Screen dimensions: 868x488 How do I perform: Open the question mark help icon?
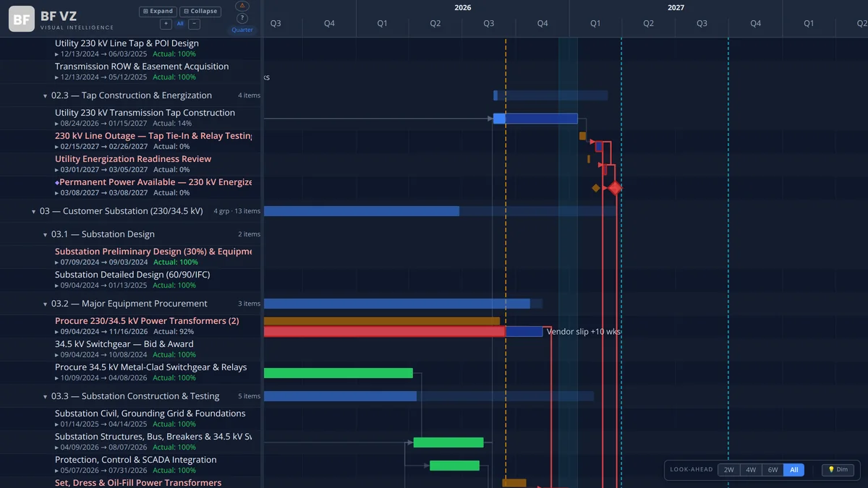[x=242, y=18]
